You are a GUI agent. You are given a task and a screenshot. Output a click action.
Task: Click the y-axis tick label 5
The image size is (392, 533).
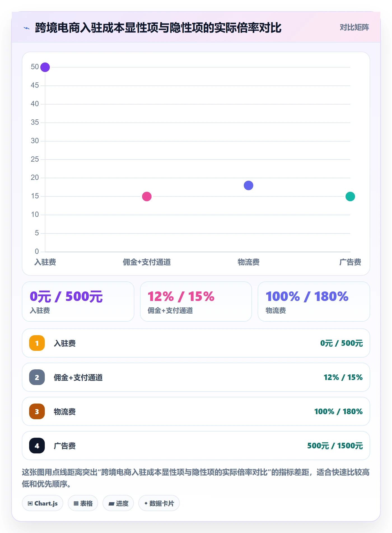click(37, 233)
